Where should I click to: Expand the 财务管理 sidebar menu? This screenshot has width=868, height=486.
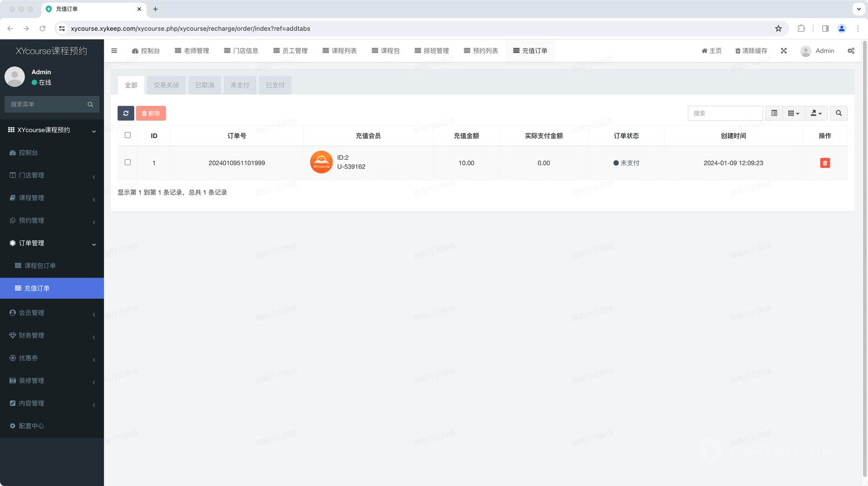tap(52, 335)
